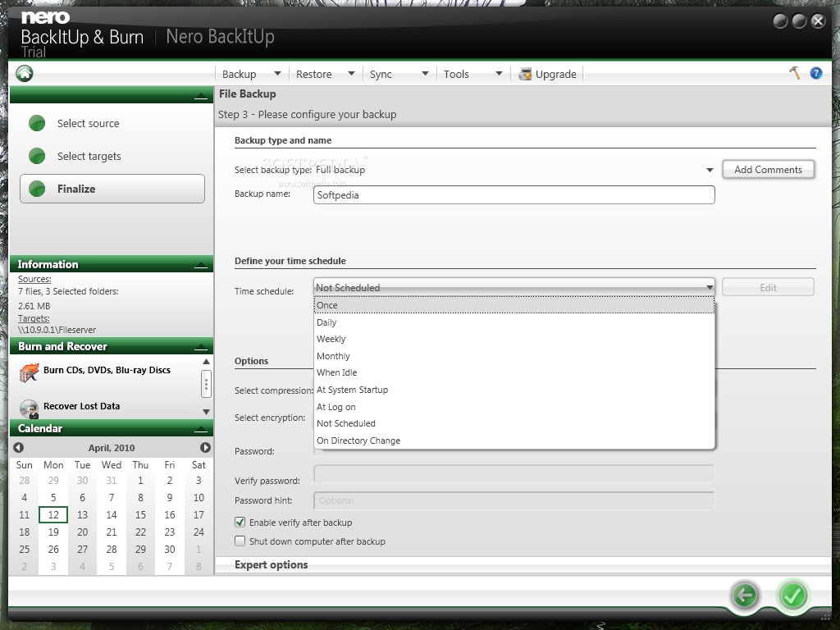Check Shut down computer after backup
The height and width of the screenshot is (630, 840).
(240, 541)
